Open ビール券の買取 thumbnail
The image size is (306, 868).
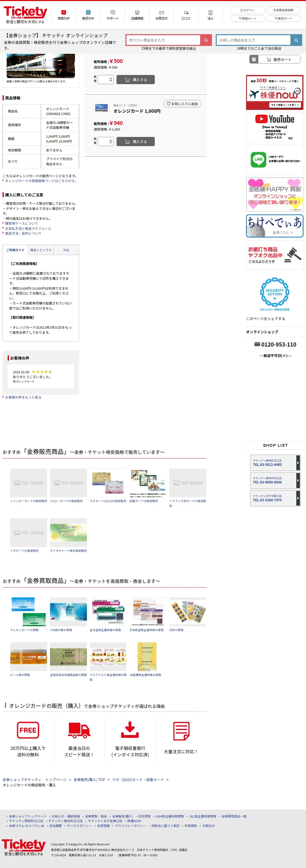pyautogui.click(x=29, y=657)
